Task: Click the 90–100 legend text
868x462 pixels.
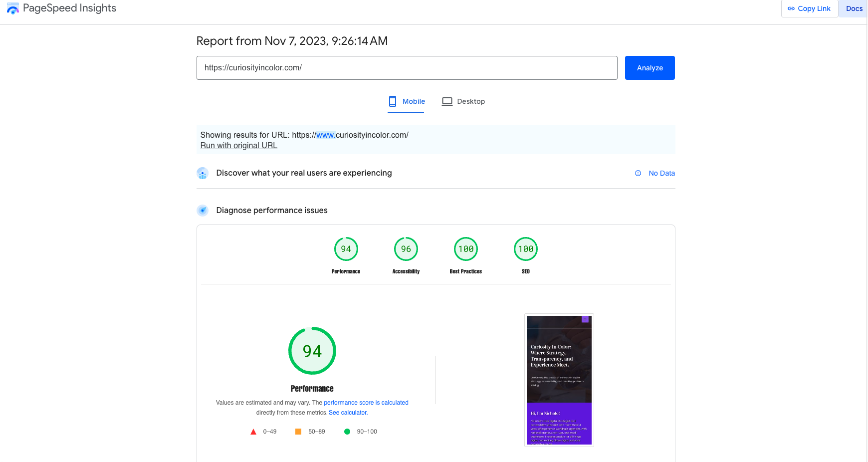Action: (367, 432)
